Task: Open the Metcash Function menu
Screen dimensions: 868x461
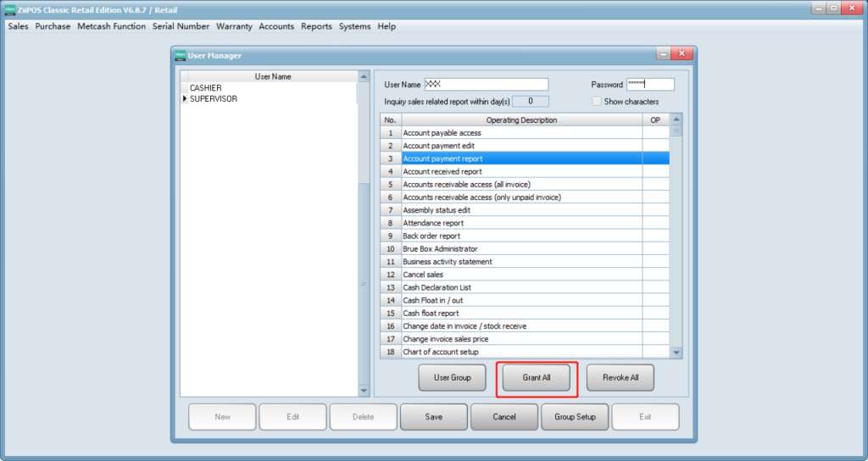Action: pyautogui.click(x=111, y=26)
